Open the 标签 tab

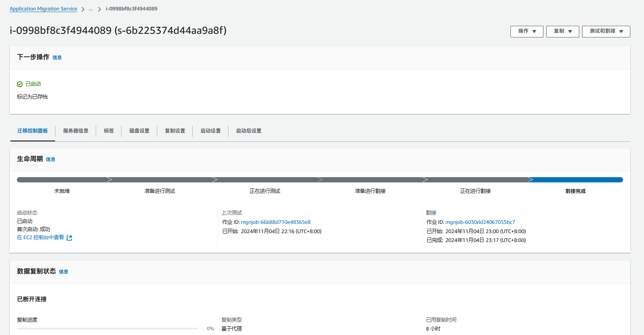(x=109, y=131)
